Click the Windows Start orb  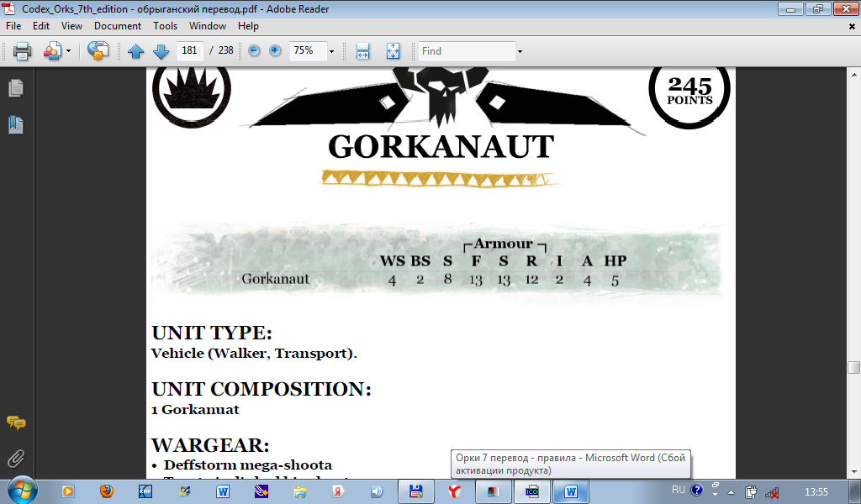(22, 491)
